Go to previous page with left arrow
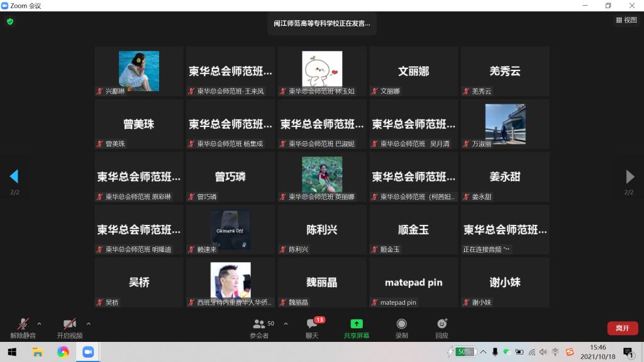This screenshot has height=362, width=644. click(x=14, y=177)
